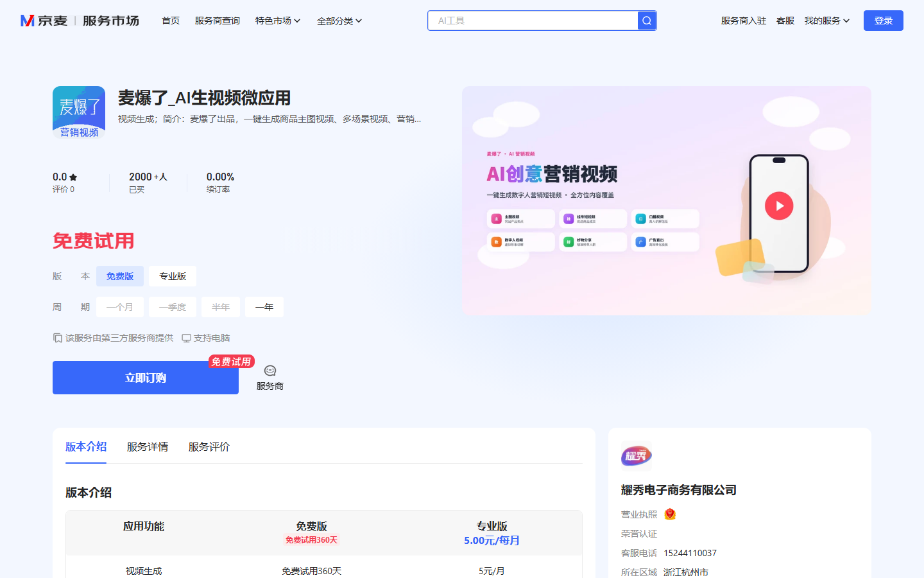This screenshot has width=924, height=578.
Task: Click the 麦爆了_AI生视频微应用 title
Action: [x=204, y=98]
